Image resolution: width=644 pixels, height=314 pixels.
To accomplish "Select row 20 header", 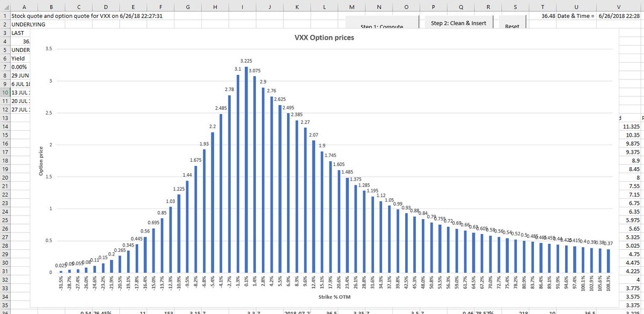I will 5,177.
